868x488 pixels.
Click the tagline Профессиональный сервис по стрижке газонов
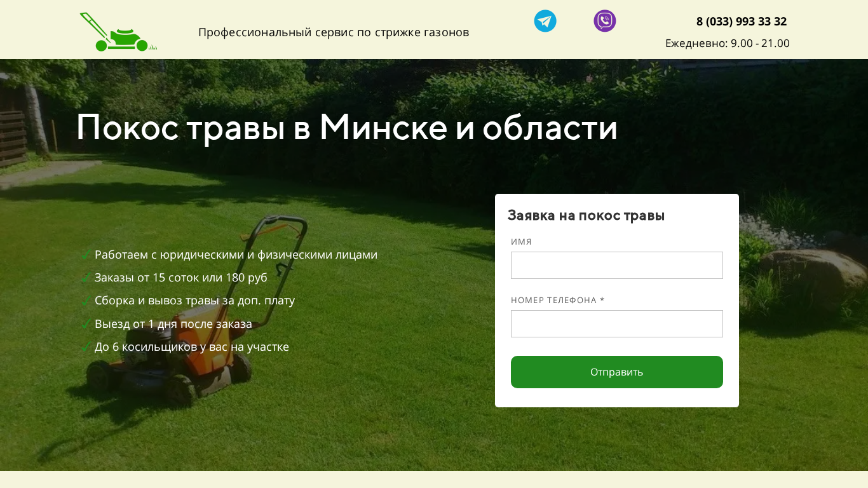click(334, 32)
